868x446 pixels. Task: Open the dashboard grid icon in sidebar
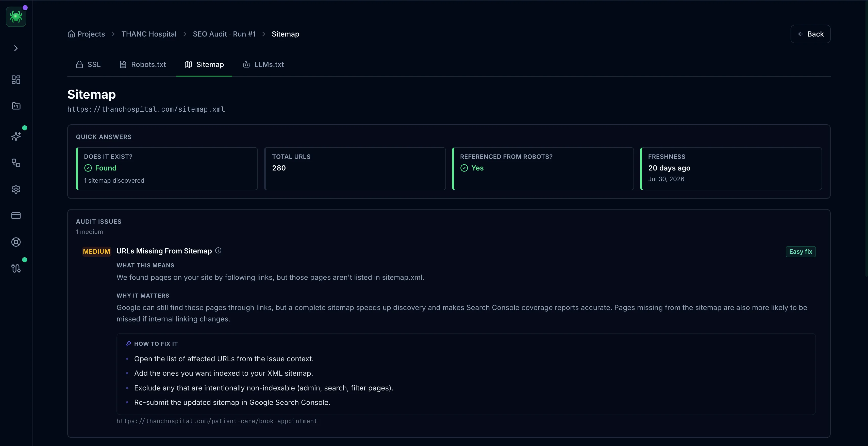point(16,80)
